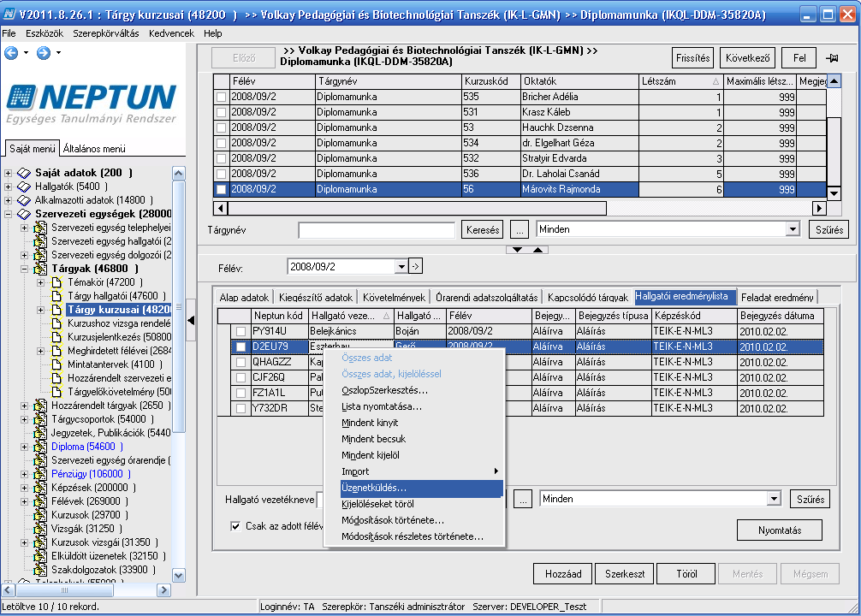This screenshot has height=616, width=861.
Task: Sort the course grid by Létszám column header
Action: (681, 81)
